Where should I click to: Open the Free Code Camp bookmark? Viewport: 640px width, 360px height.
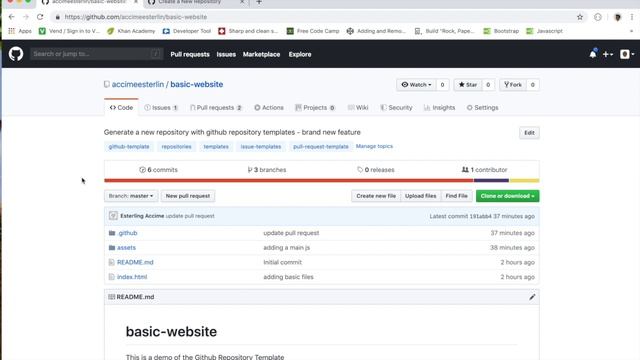313,31
